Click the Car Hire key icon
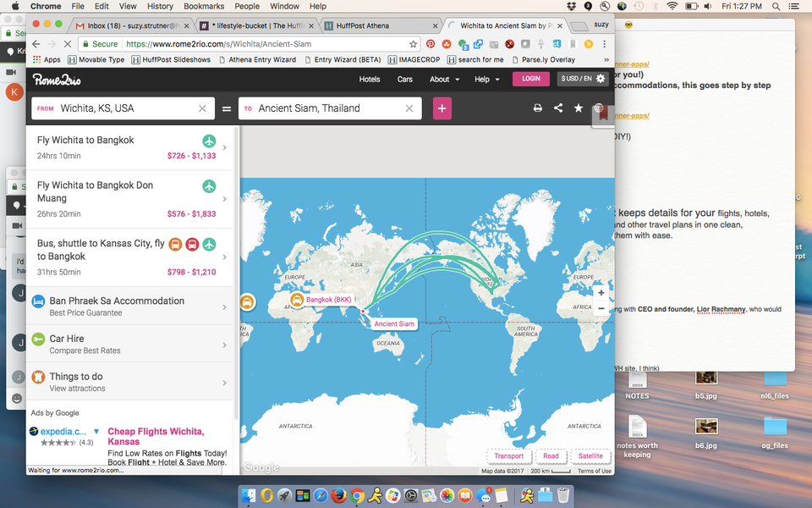The height and width of the screenshot is (508, 812). click(38, 339)
